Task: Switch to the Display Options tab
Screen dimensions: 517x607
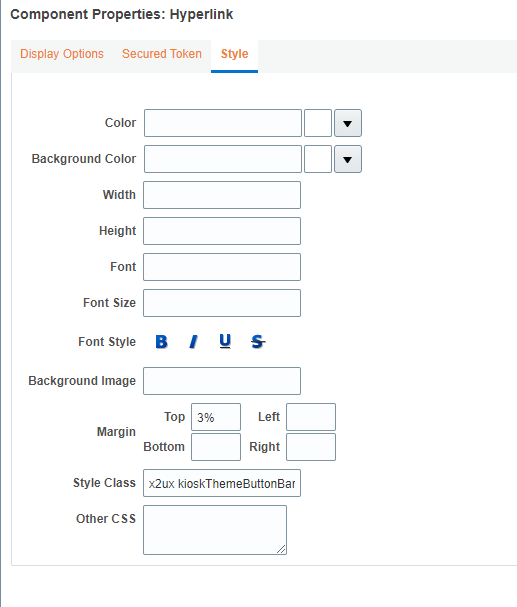Action: click(62, 54)
